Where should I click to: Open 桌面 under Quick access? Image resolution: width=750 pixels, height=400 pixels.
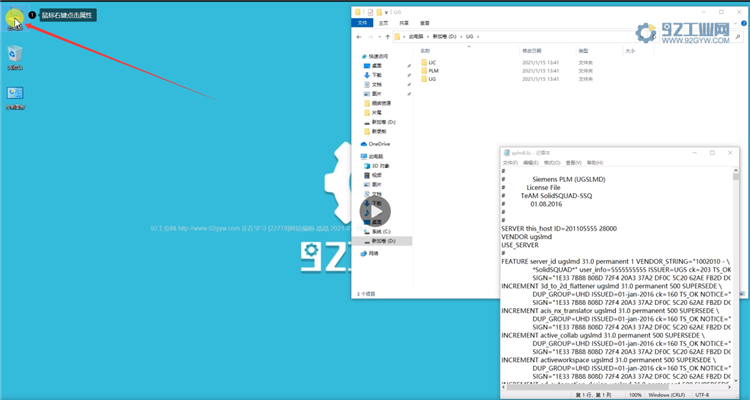(x=373, y=66)
